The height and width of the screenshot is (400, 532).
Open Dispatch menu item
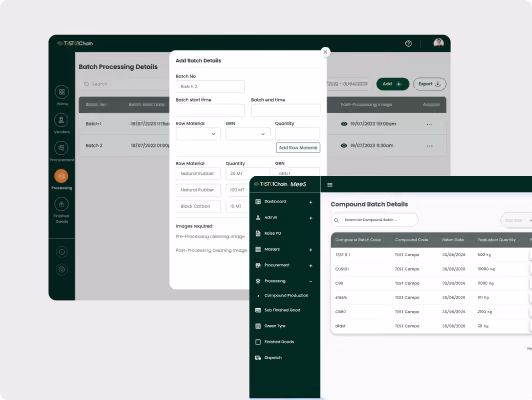273,358
